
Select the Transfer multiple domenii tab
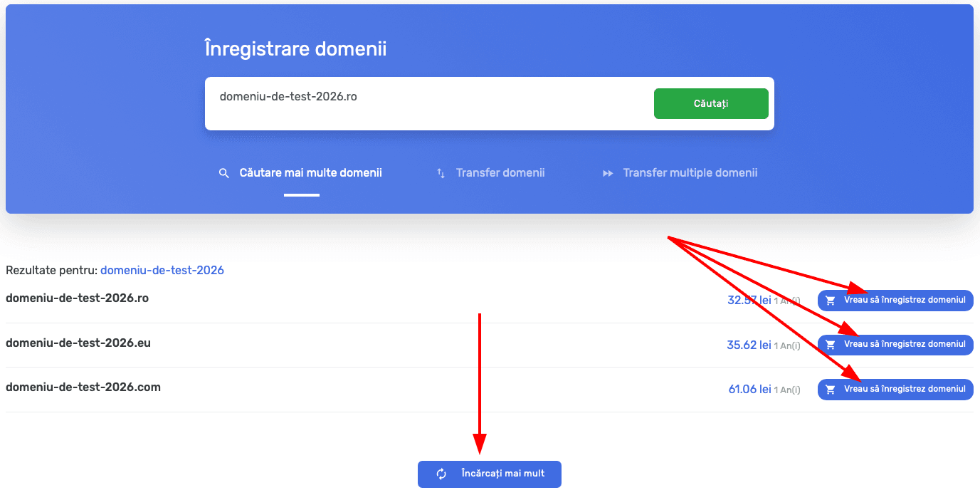[690, 173]
